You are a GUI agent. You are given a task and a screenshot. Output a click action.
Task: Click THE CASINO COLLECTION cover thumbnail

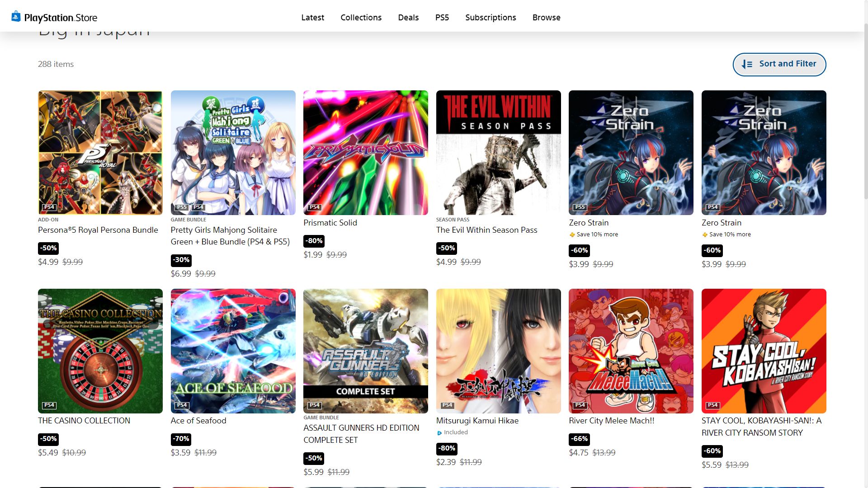click(x=100, y=351)
